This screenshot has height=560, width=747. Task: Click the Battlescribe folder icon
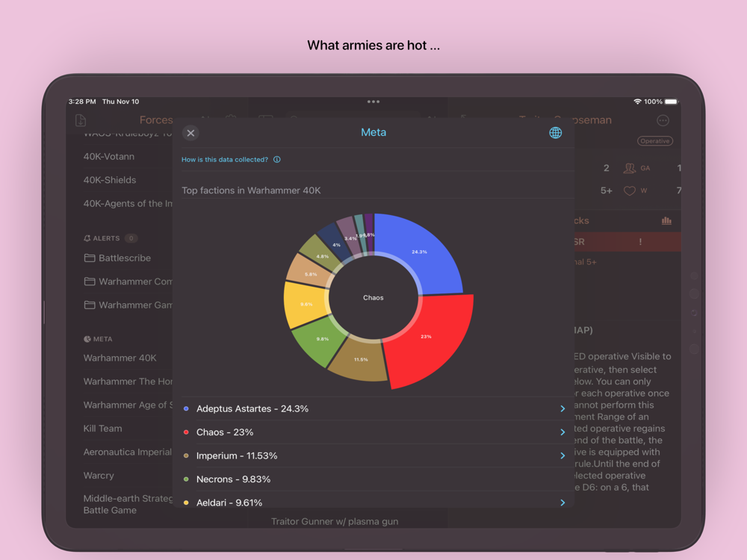point(90,258)
